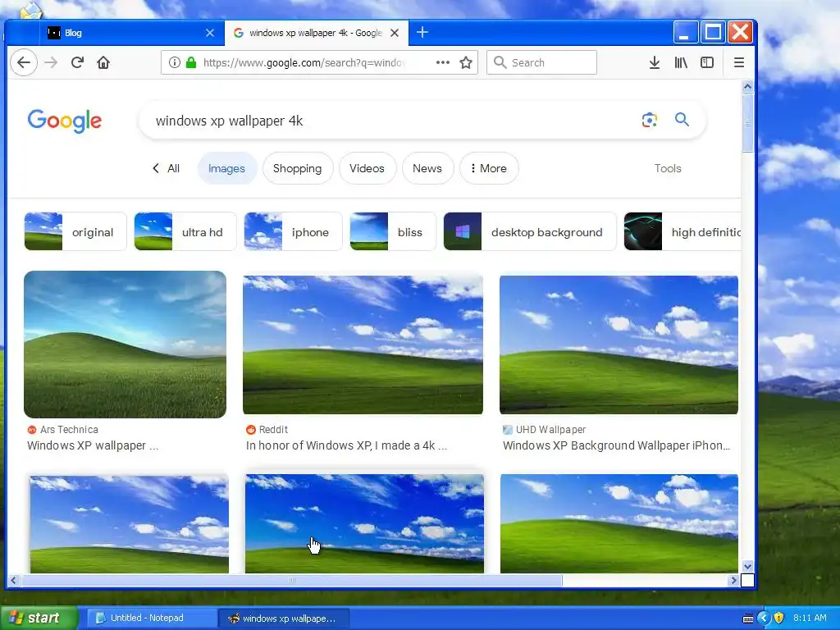
Task: Select the Images filter
Action: click(x=226, y=168)
